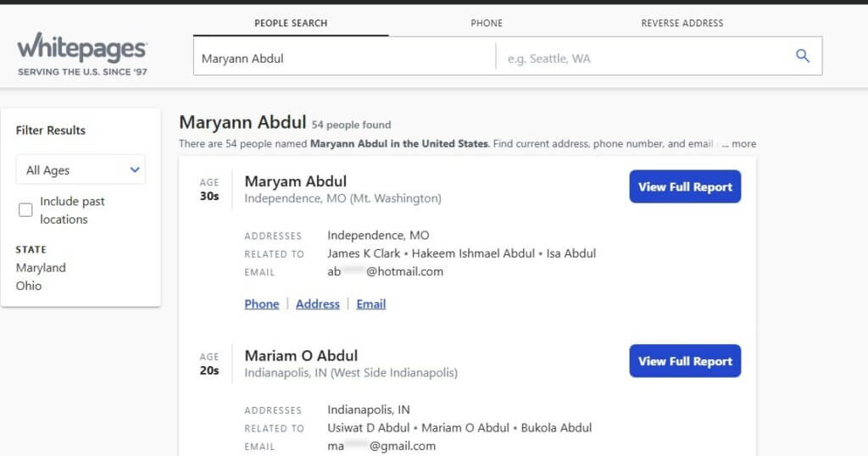This screenshot has height=456, width=868.
Task: Open the Phone link for Maryam Abdul
Action: 261,304
